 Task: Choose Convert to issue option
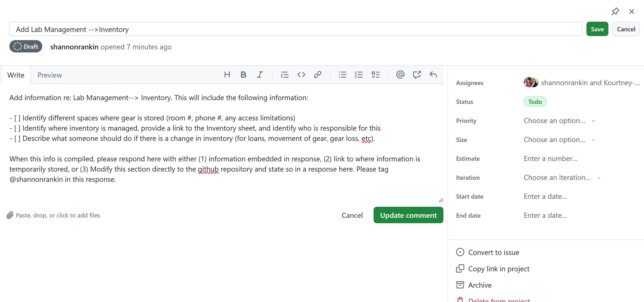click(x=493, y=252)
